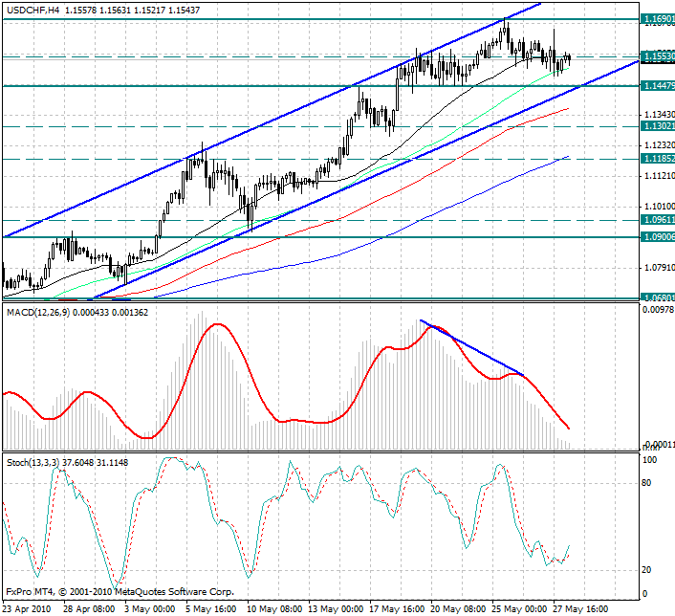The image size is (675, 616).
Task: Select the 1.0900 horizontal line label
Action: click(x=658, y=237)
